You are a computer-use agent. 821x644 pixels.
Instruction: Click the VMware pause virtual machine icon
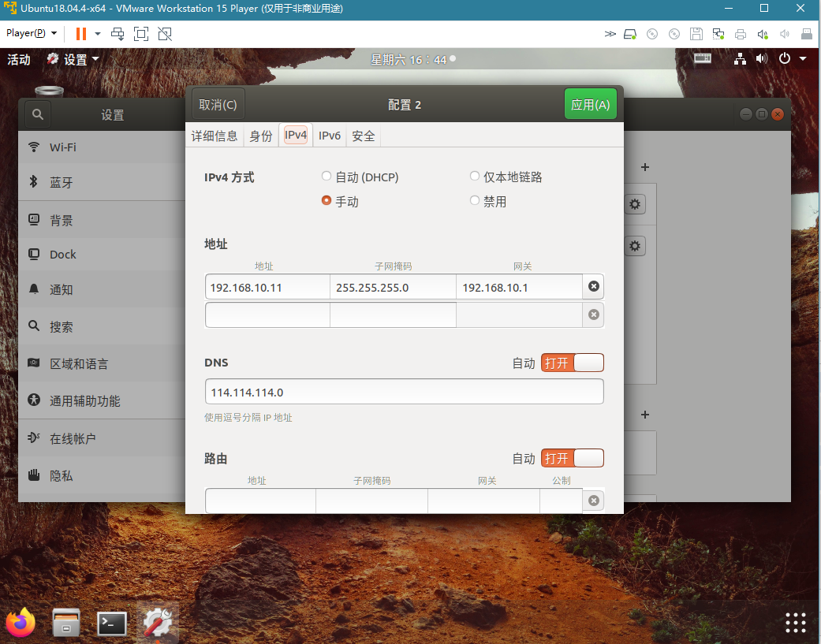point(80,34)
